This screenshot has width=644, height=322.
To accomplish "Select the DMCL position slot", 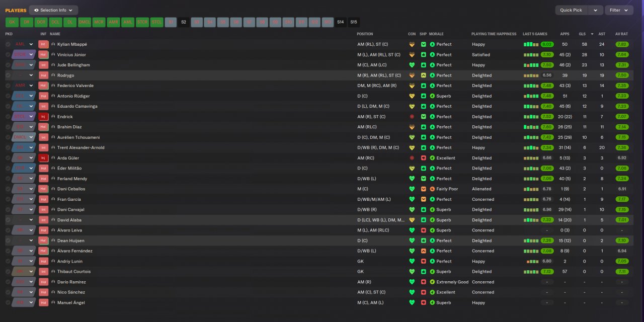I will pyautogui.click(x=85, y=22).
